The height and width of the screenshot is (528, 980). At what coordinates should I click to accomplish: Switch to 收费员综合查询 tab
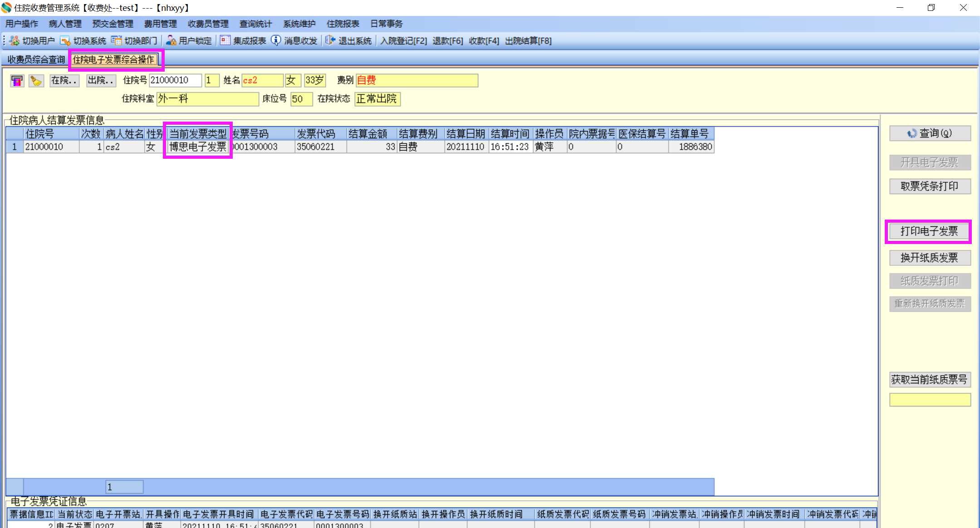pyautogui.click(x=36, y=59)
